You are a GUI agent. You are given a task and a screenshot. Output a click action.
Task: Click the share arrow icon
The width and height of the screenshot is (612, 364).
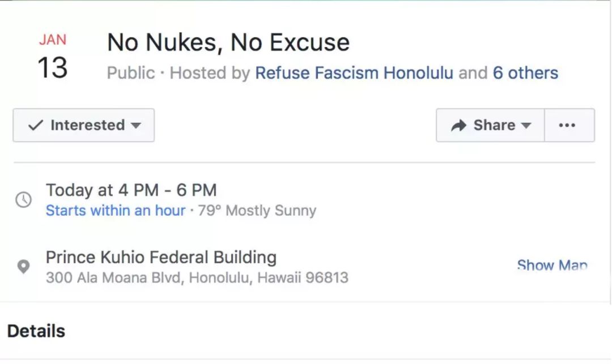(x=458, y=125)
